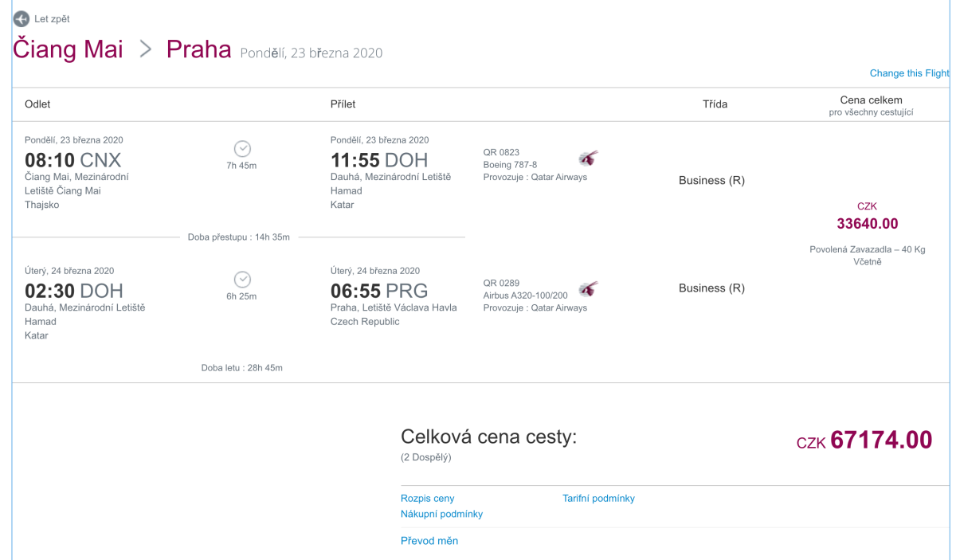Open the Change this Flight link
The height and width of the screenshot is (560, 956).
point(909,73)
